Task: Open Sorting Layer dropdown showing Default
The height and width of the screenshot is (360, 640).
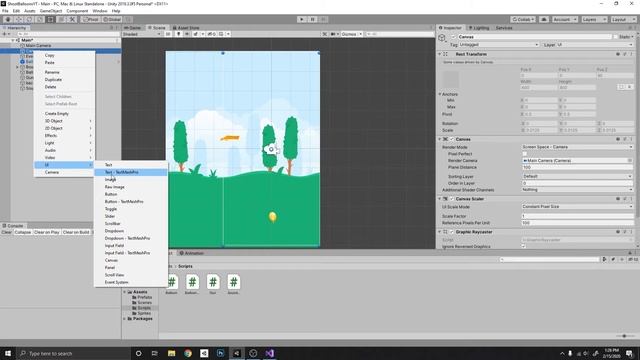Action: [x=578, y=176]
